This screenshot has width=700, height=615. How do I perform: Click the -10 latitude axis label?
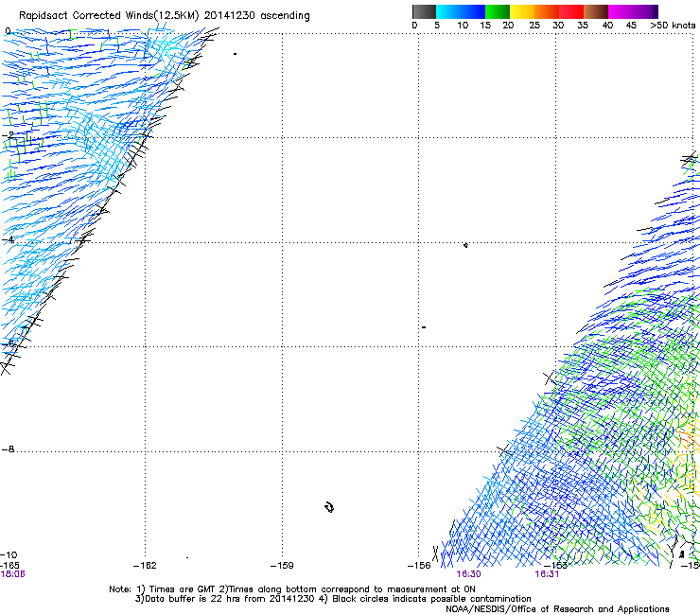[x=9, y=554]
